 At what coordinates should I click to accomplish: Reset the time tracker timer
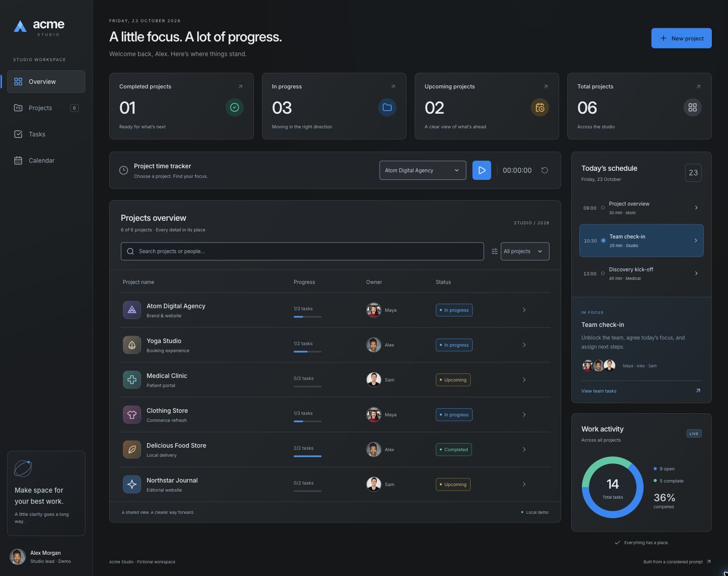point(544,170)
